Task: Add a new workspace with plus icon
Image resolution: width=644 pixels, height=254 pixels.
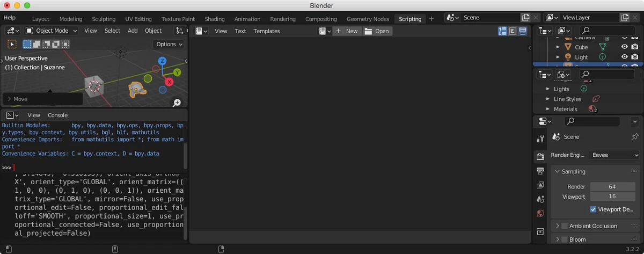Action: pyautogui.click(x=431, y=19)
